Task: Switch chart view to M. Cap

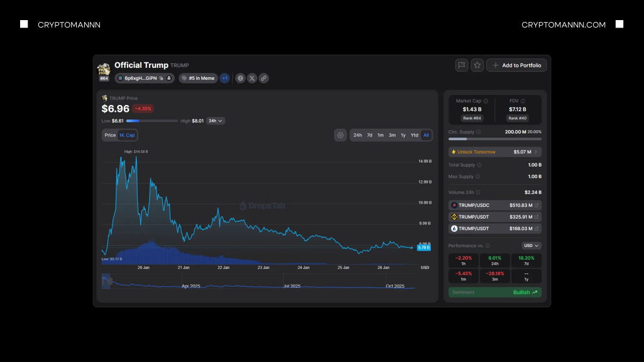Action: point(127,134)
